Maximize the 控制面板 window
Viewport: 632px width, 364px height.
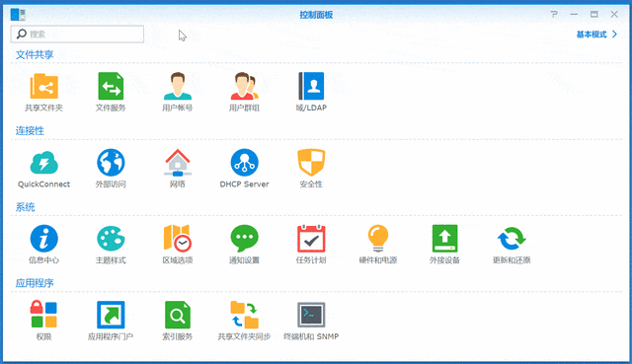(594, 15)
